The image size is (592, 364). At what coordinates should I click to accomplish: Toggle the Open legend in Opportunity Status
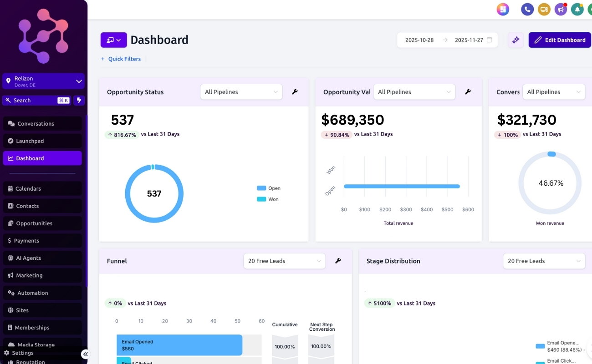[x=269, y=188]
